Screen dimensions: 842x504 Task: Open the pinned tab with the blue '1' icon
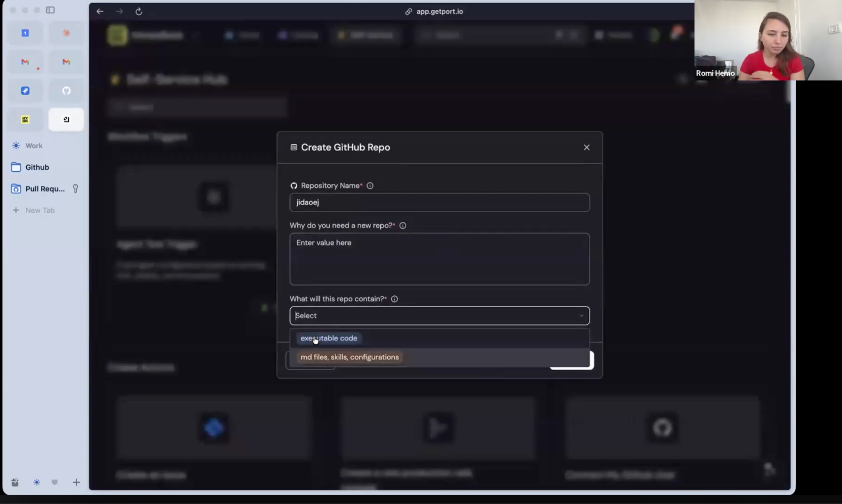pyautogui.click(x=25, y=33)
